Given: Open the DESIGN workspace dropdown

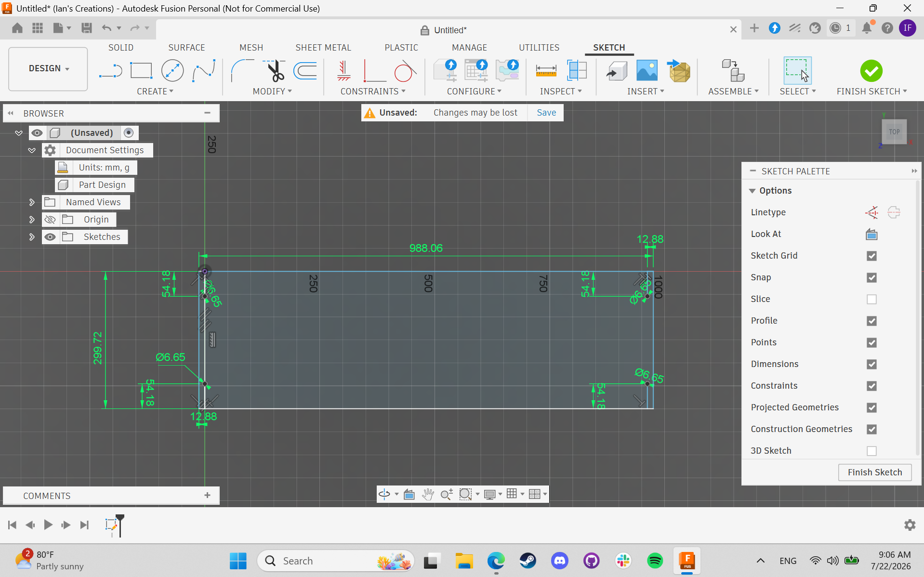Looking at the screenshot, I should pos(48,68).
